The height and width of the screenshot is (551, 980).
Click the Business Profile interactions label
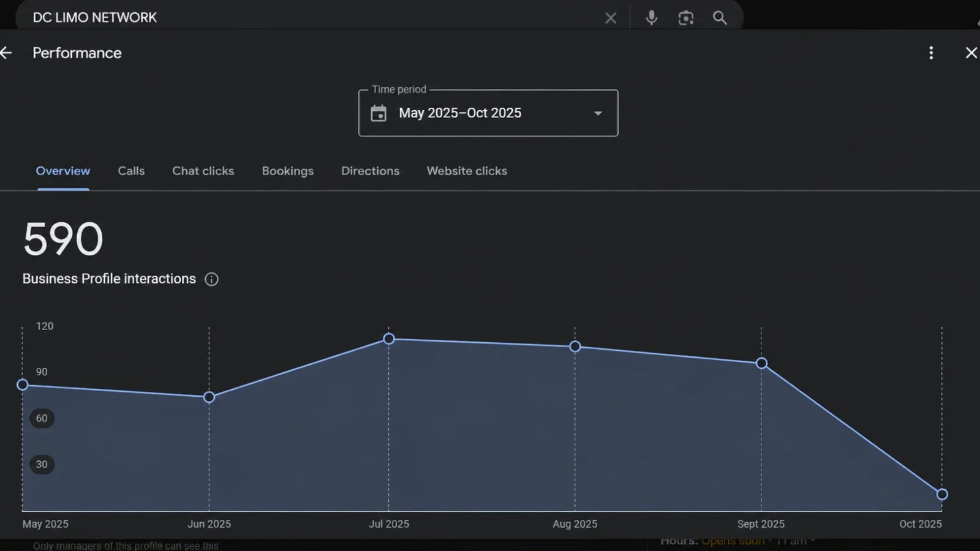click(x=109, y=279)
